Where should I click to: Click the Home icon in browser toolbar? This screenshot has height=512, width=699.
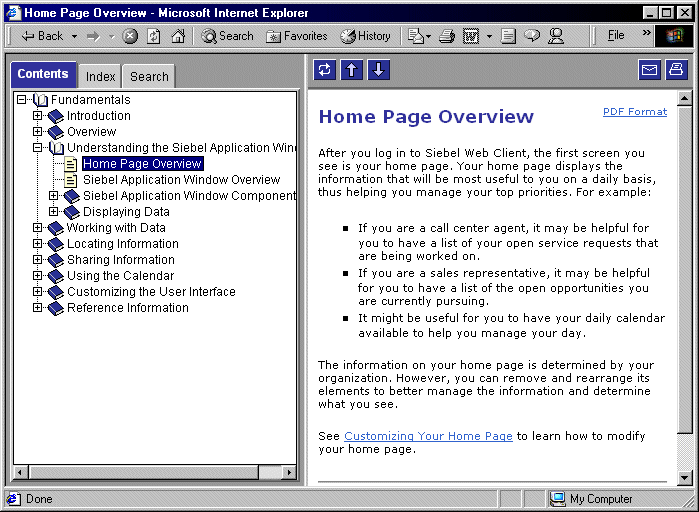178,36
